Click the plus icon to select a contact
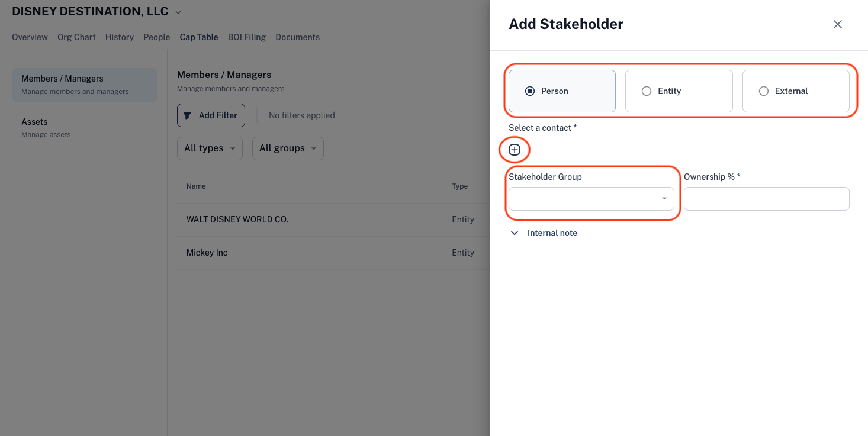The width and height of the screenshot is (868, 436). [515, 150]
